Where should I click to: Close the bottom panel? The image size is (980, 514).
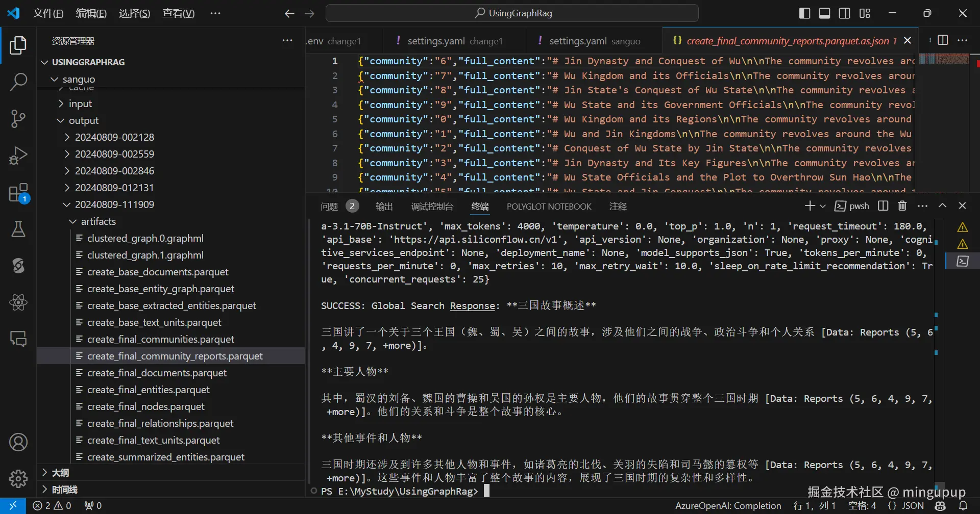[963, 205]
